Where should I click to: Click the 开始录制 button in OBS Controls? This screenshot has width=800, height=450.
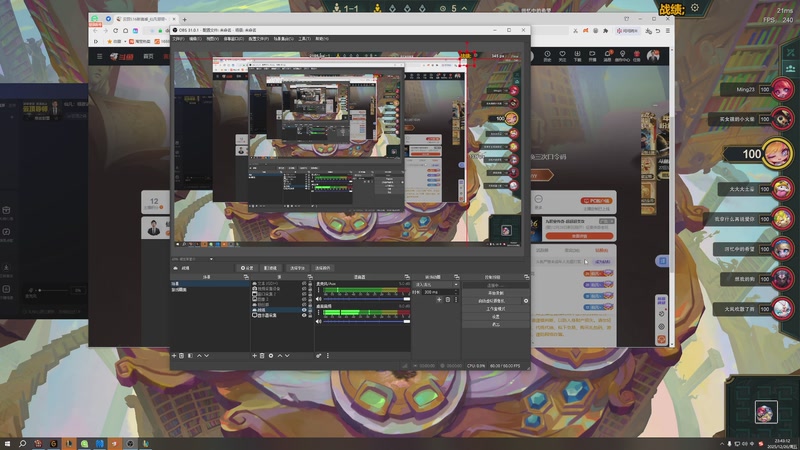[495, 293]
